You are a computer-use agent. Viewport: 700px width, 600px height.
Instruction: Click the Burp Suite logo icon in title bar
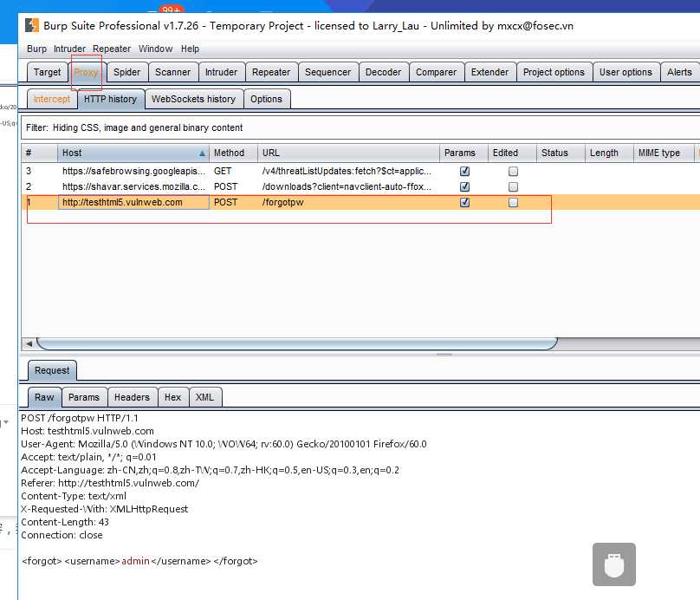click(x=32, y=25)
